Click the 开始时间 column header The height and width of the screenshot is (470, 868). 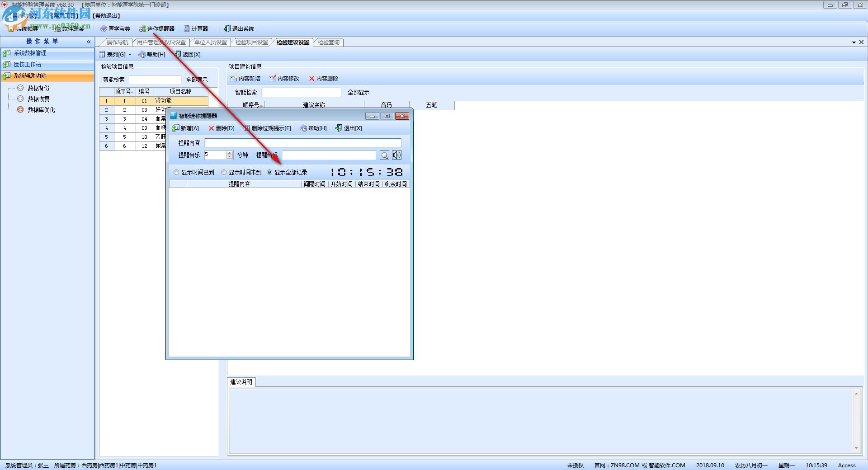(x=342, y=184)
